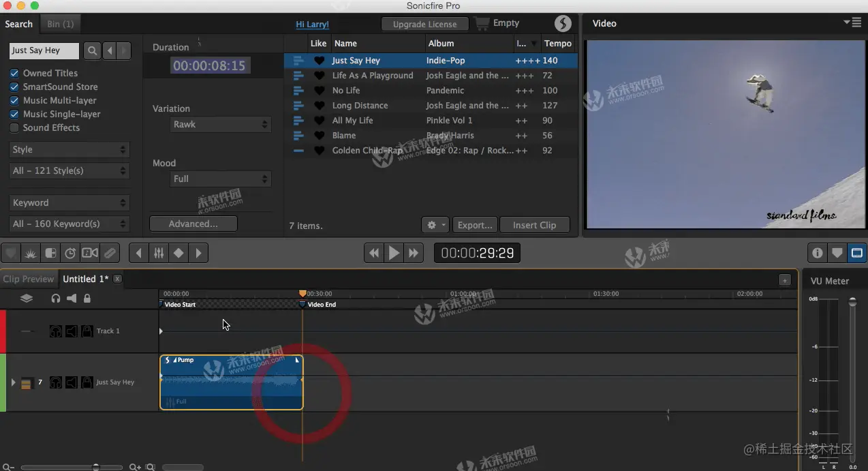Click the headphones icon in the track header
Image resolution: width=868 pixels, height=471 pixels.
[x=56, y=298]
